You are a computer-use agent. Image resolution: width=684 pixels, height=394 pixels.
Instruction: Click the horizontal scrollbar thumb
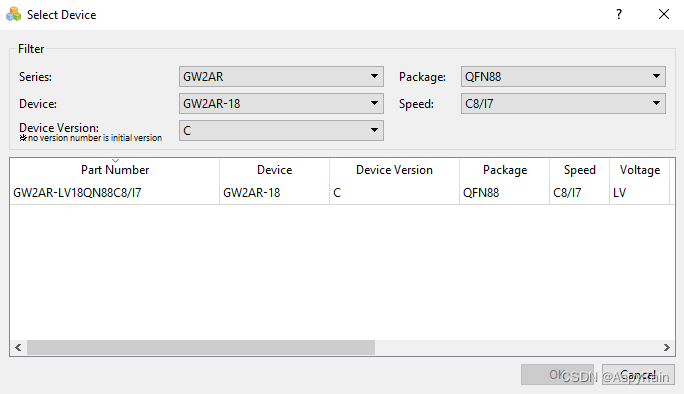pyautogui.click(x=201, y=347)
